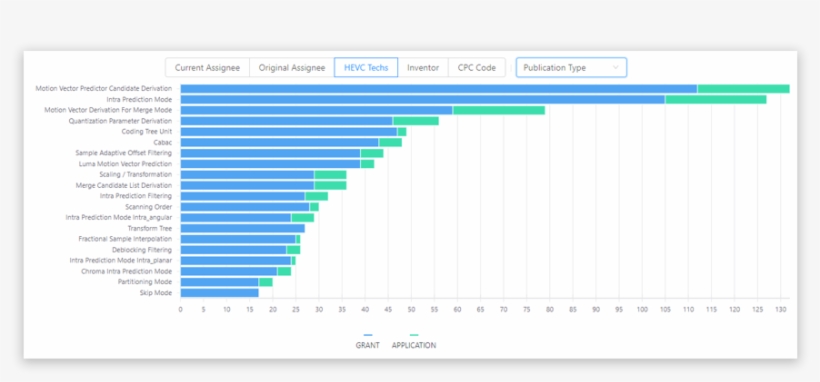Click the grant bar for Intra Prediction Filtering
The height and width of the screenshot is (382, 820).
[x=243, y=196]
